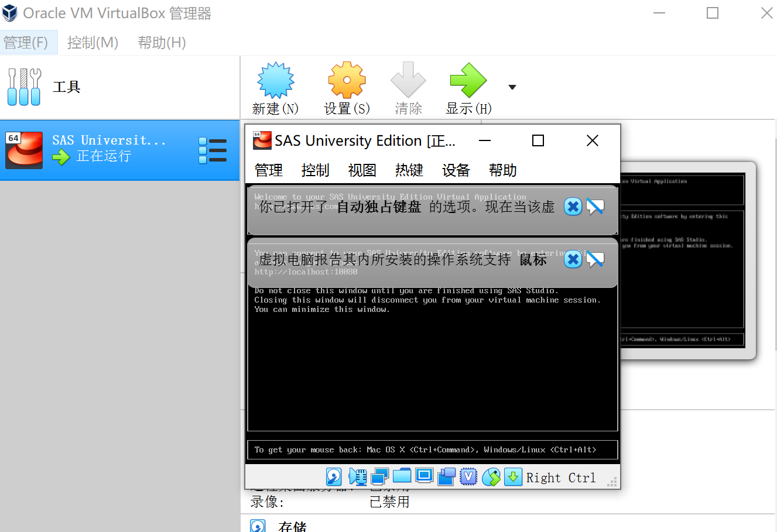The image size is (777, 532).
Task: Click the Right Ctrl host key label
Action: (x=561, y=478)
